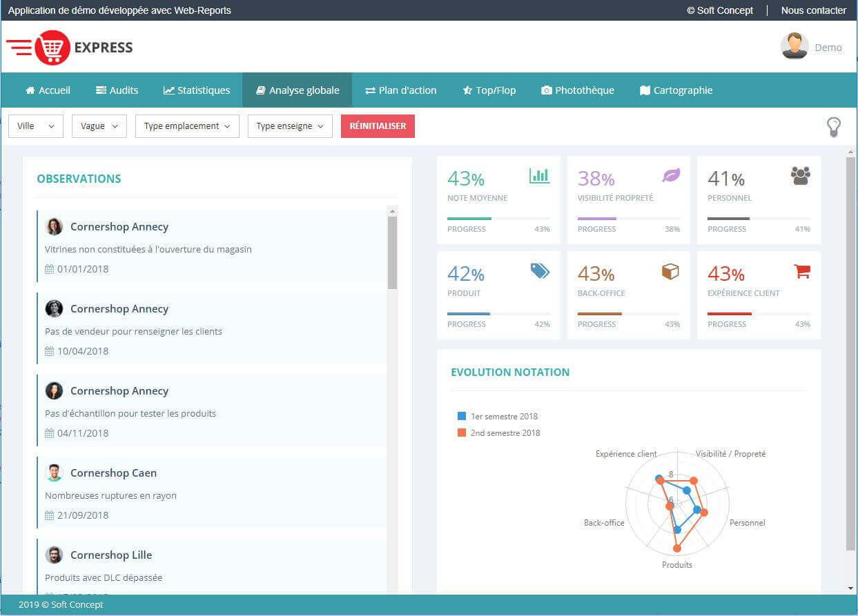858x616 pixels.
Task: Click the tag icon on Produit card
Action: click(x=540, y=270)
